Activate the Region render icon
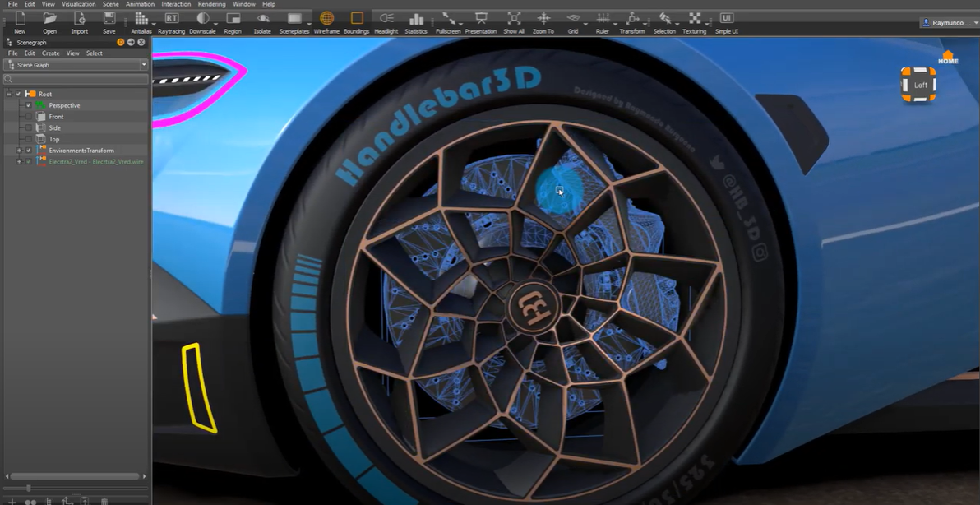 pyautogui.click(x=233, y=18)
